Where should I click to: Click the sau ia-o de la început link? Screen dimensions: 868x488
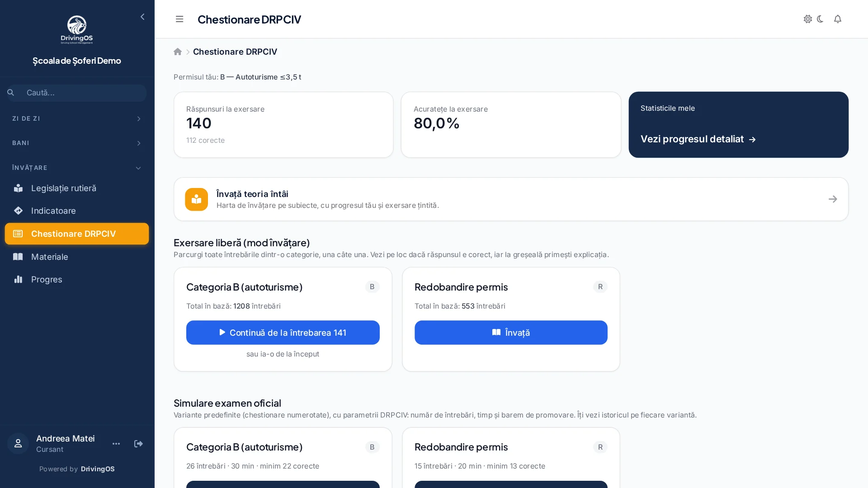click(283, 354)
